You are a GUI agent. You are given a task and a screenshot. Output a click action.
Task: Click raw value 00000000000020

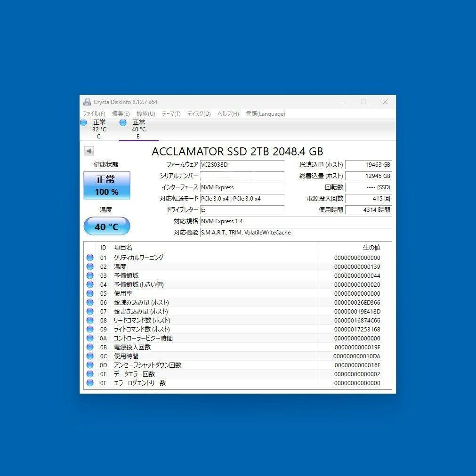(357, 285)
